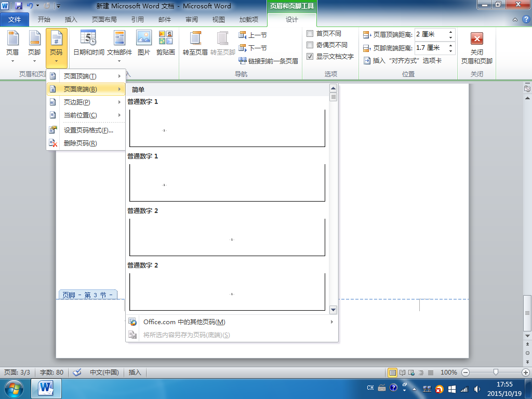Increase header top distance (页眉顶端距离) spinner
The height and width of the screenshot is (399, 532).
tap(450, 32)
